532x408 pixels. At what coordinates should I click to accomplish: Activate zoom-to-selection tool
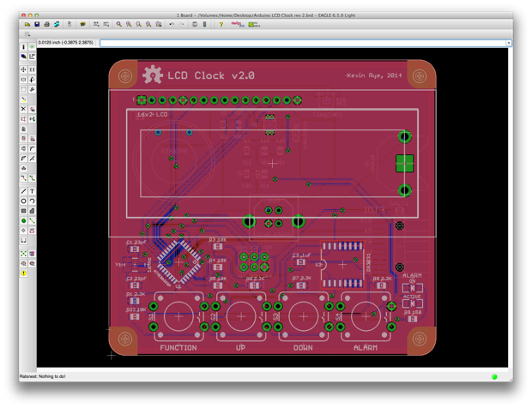pos(159,24)
